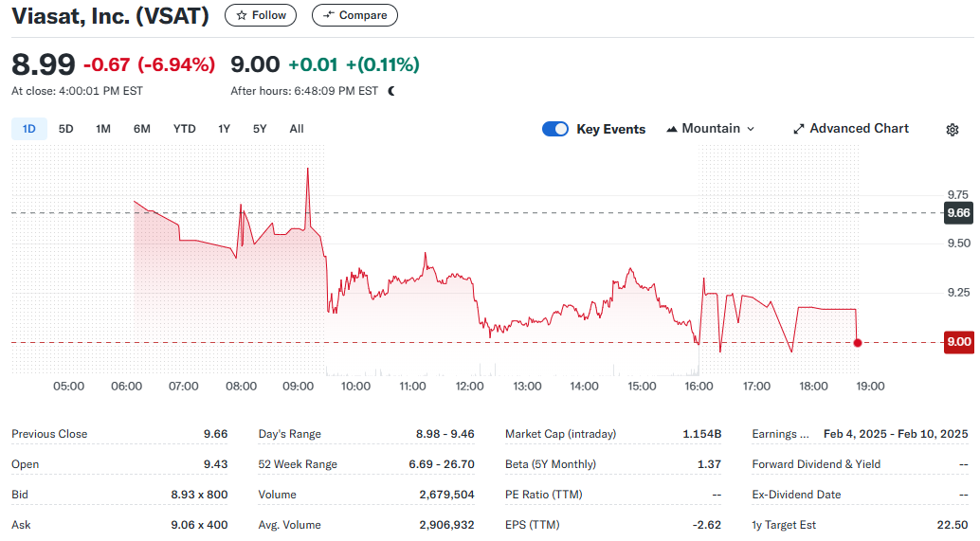Click the 8.99 closing price
980x541 pixels.
click(44, 64)
